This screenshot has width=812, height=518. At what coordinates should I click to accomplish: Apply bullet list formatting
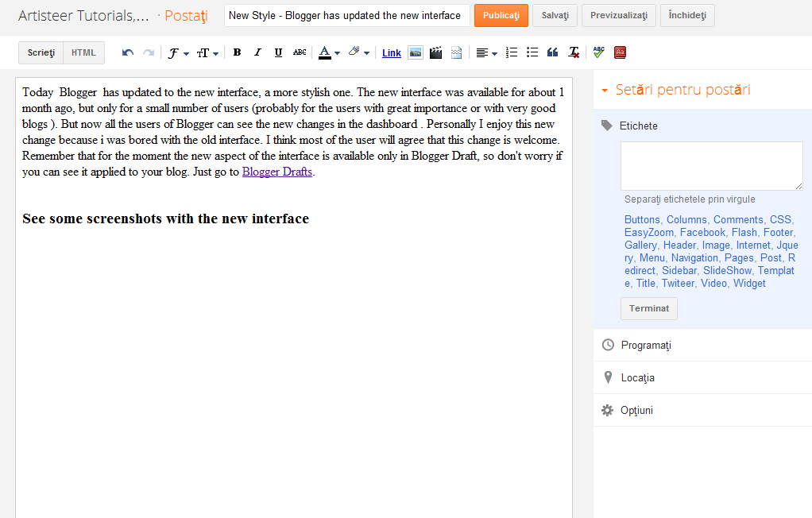click(x=532, y=52)
